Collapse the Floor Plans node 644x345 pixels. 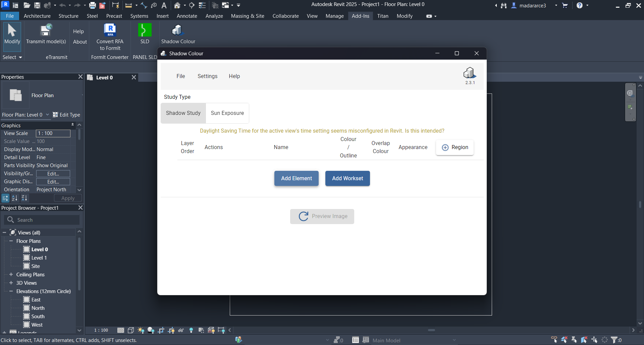(x=11, y=241)
